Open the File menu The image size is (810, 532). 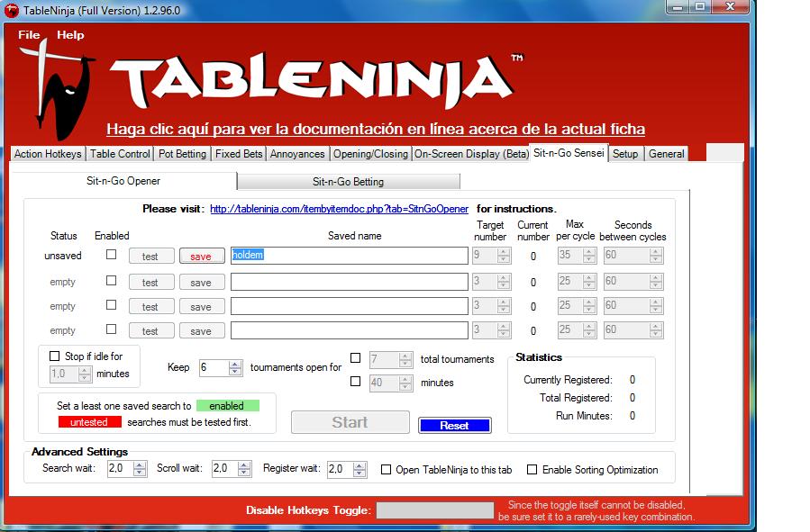click(29, 34)
